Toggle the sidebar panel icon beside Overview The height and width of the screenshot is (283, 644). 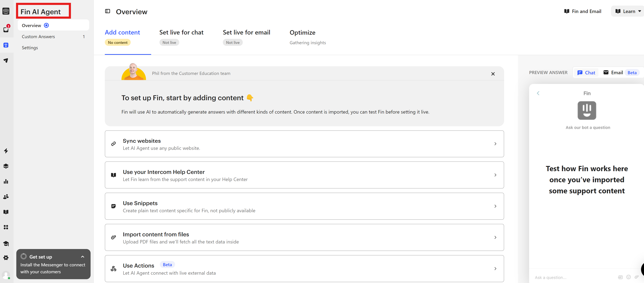(107, 11)
